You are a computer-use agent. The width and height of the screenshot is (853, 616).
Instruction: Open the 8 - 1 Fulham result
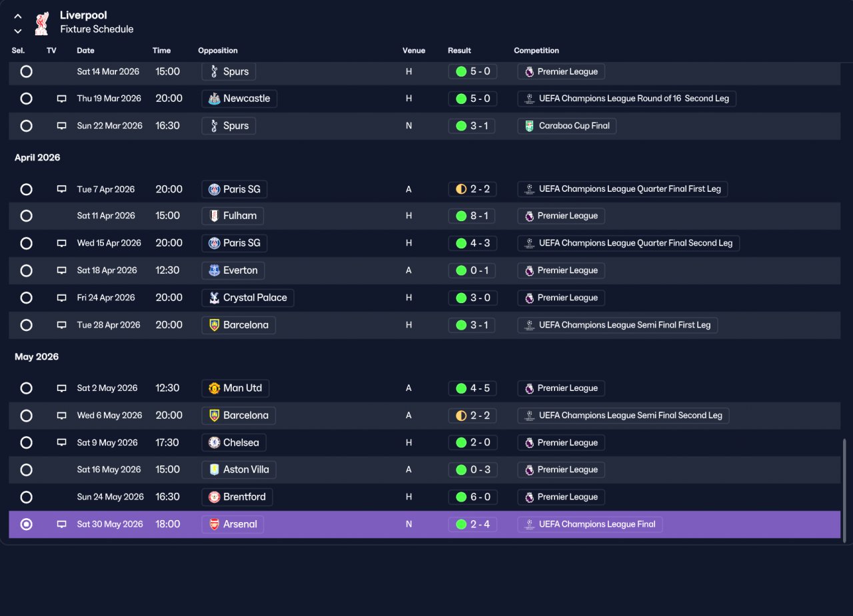(472, 216)
